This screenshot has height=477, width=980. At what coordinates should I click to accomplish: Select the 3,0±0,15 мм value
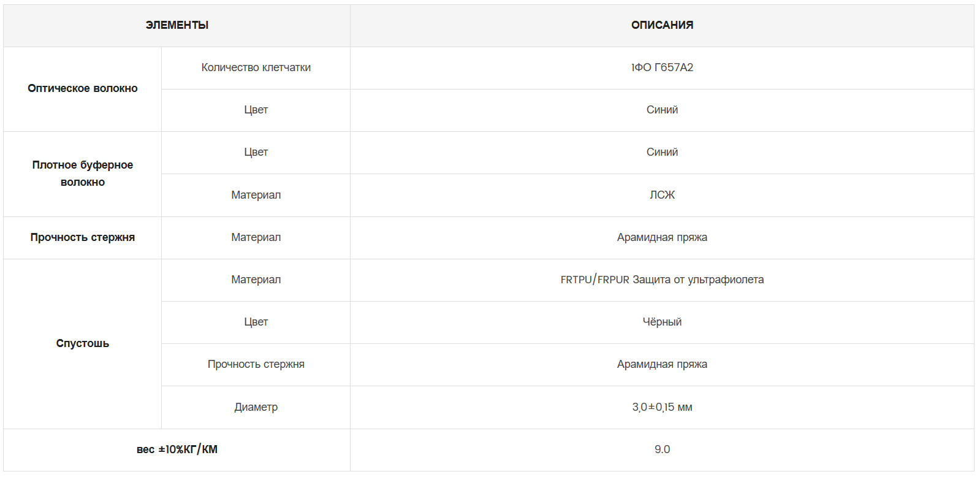tap(662, 407)
